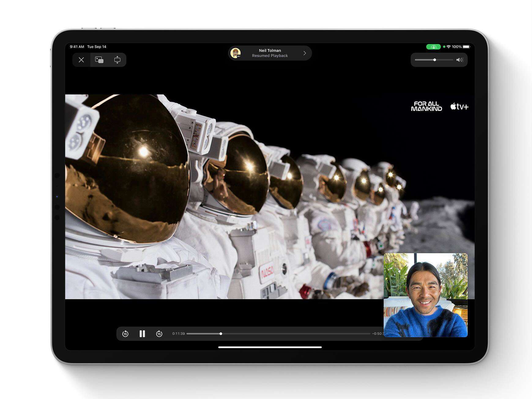Screen dimensions: 532x399
Task: Tap the Wi-Fi icon in status bar
Action: [x=448, y=47]
